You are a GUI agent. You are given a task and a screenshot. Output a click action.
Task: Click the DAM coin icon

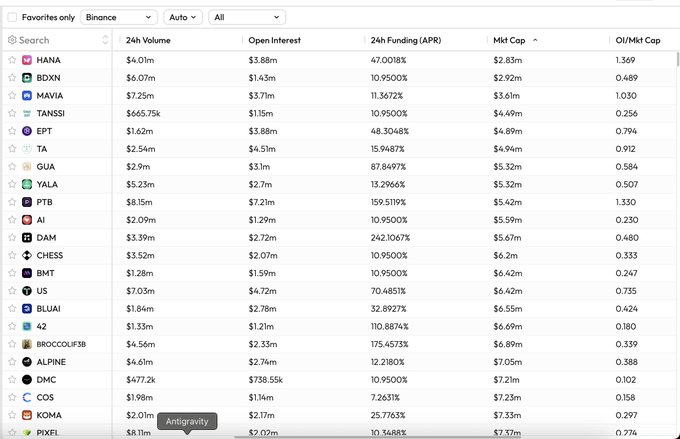tap(27, 237)
